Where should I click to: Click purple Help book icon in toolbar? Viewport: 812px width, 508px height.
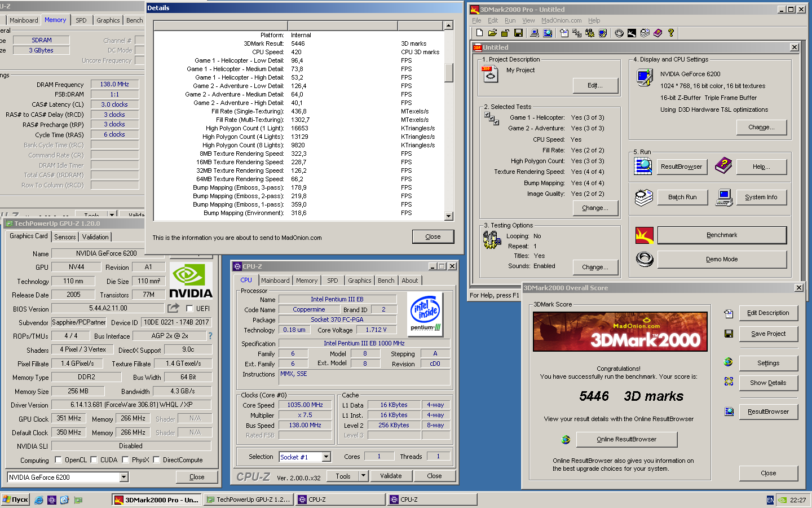click(x=657, y=33)
